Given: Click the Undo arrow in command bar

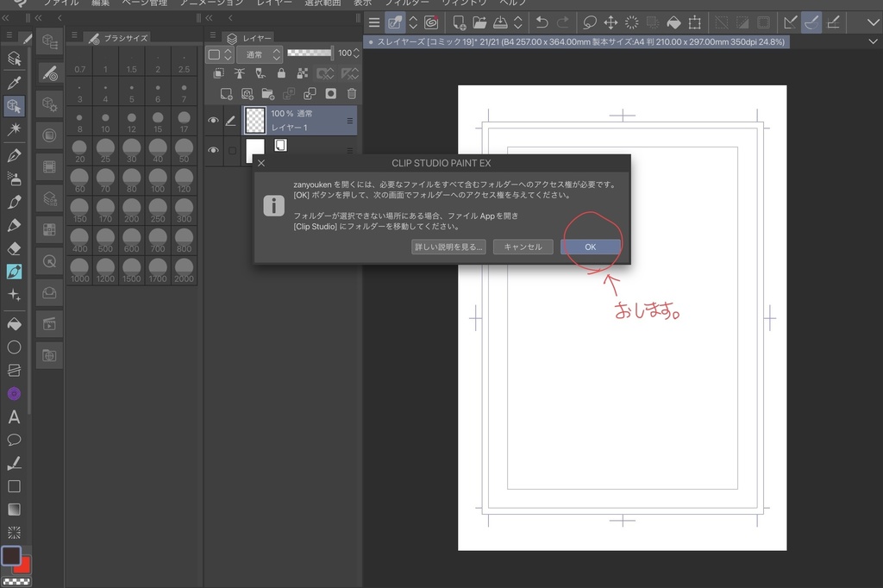Looking at the screenshot, I should click(542, 22).
